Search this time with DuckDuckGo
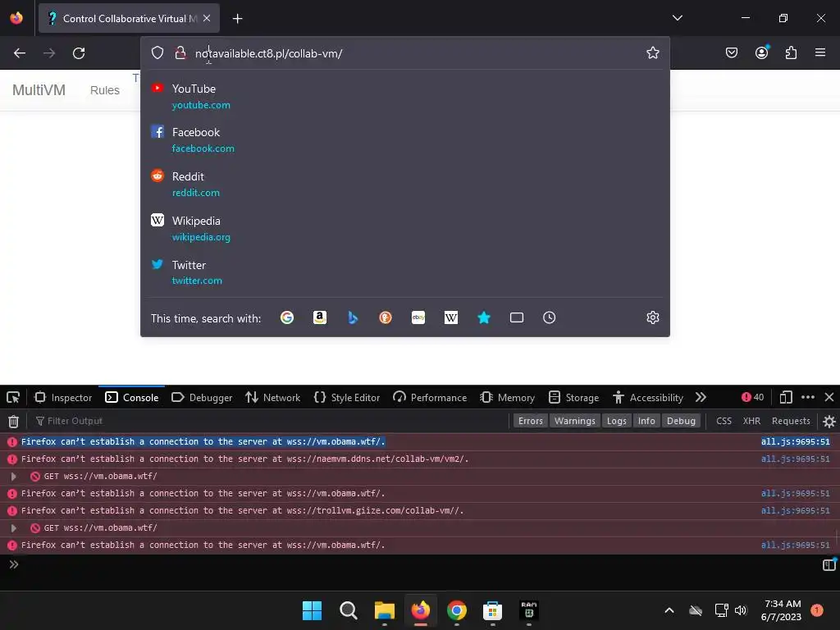 coord(386,317)
